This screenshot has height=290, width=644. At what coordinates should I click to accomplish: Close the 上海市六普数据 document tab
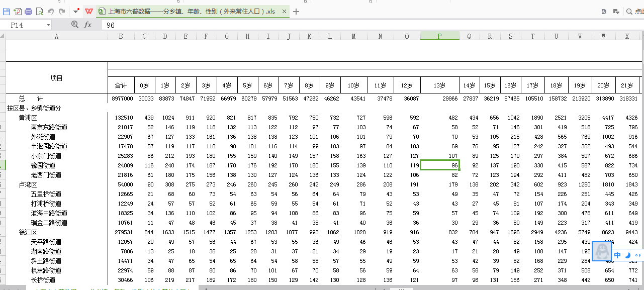coord(285,12)
